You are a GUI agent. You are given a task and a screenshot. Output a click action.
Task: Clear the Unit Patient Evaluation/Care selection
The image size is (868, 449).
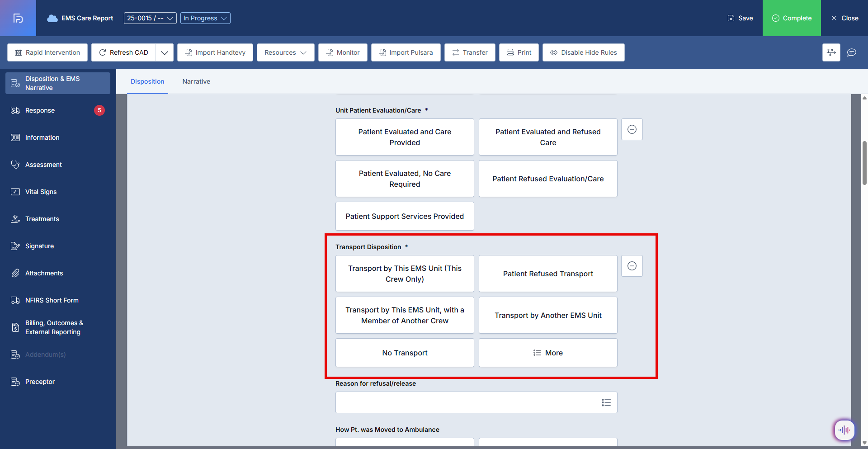632,129
